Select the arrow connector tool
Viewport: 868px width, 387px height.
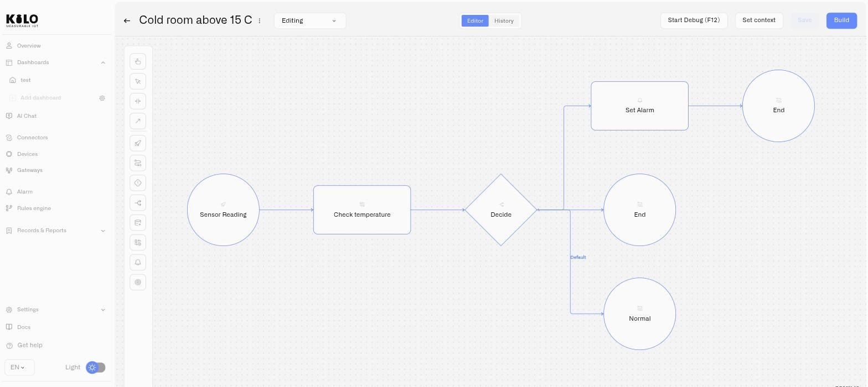138,121
